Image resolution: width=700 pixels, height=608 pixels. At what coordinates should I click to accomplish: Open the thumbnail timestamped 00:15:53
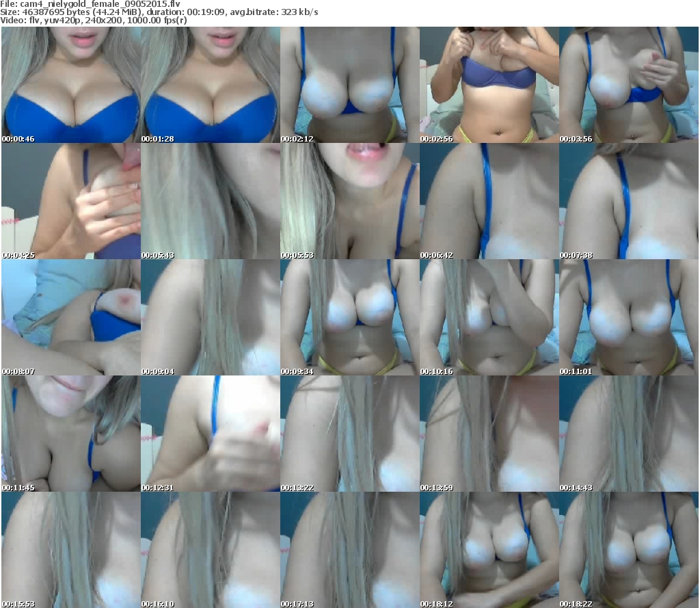point(70,550)
